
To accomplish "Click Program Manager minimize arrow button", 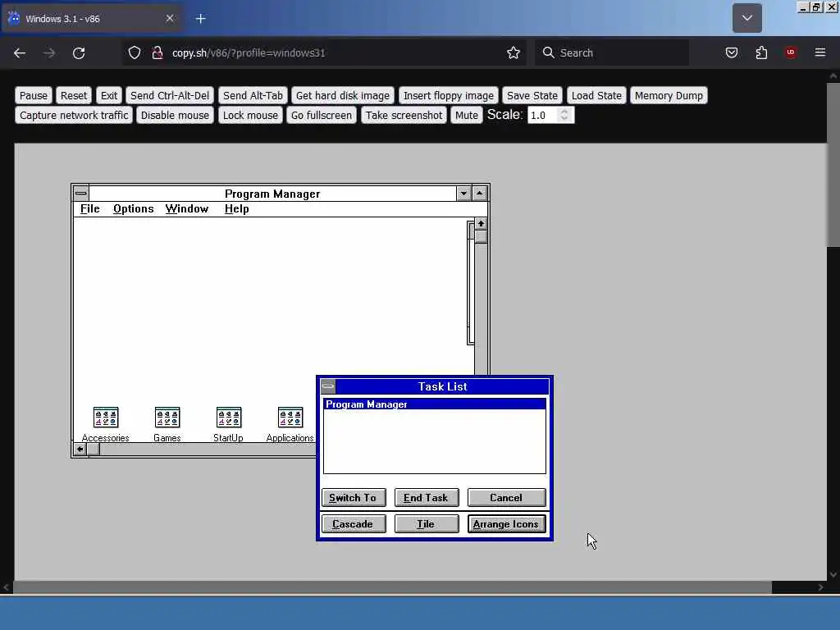I will (x=464, y=194).
